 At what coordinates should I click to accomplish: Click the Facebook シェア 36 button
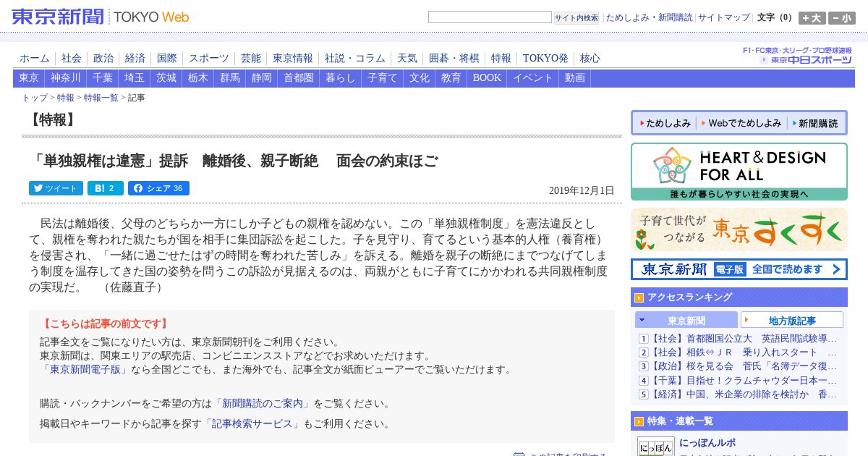pos(158,188)
